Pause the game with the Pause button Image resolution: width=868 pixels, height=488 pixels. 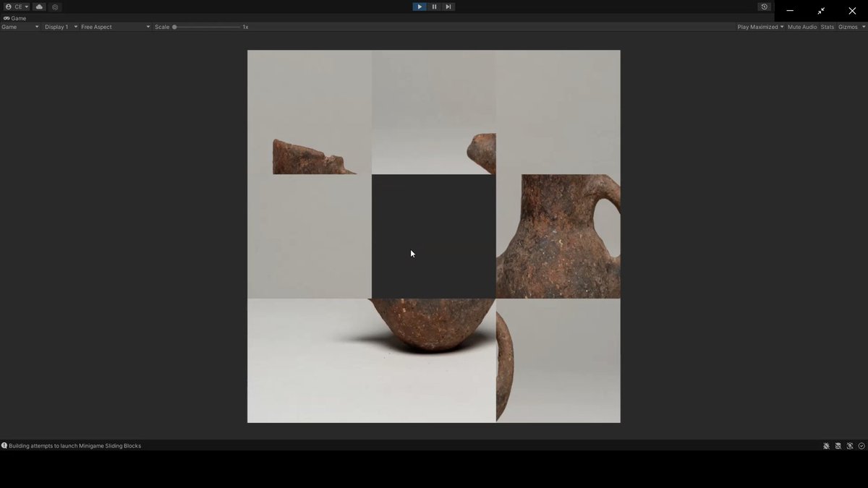[434, 7]
